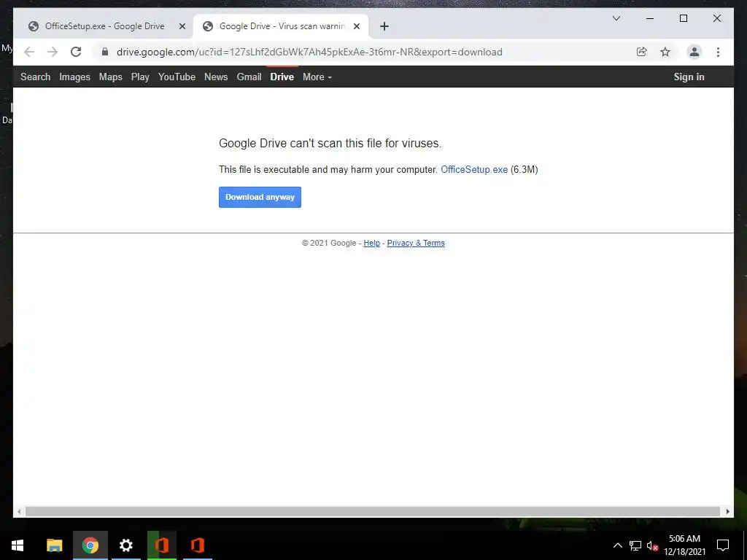Reload the current Drive page
This screenshot has height=560, width=747.
pos(76,52)
